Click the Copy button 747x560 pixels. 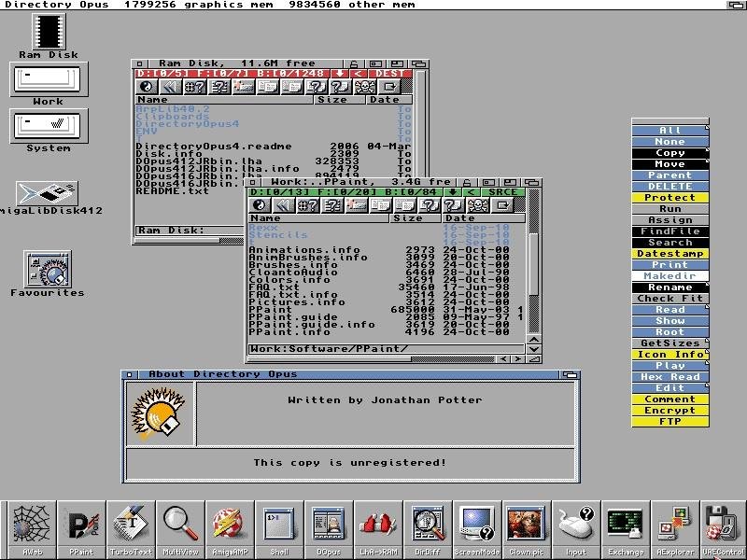pos(669,153)
